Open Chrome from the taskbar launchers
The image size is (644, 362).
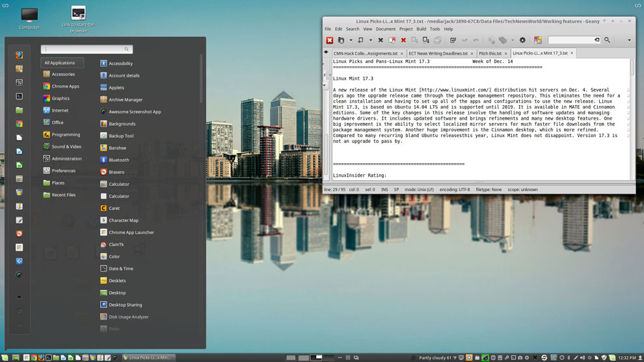point(34,357)
